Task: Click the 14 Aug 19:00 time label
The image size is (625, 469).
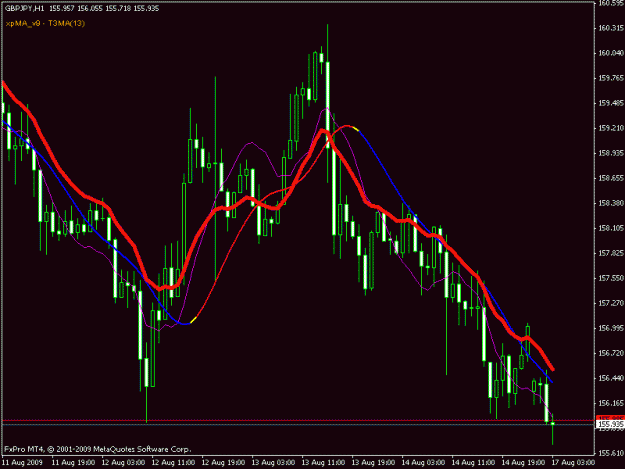Action: pos(523,463)
